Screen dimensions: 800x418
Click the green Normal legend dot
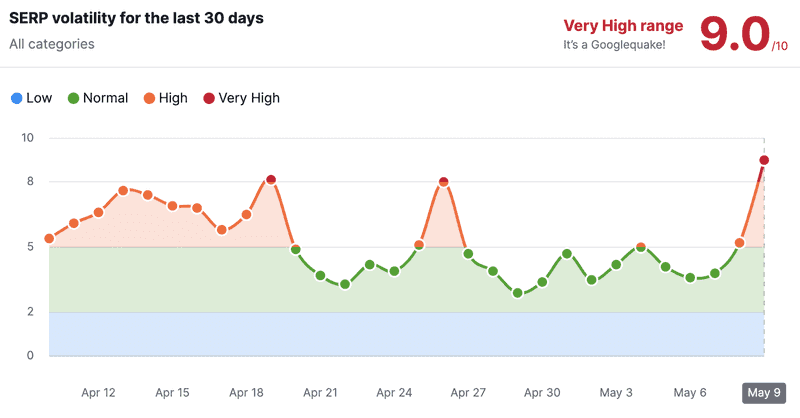pyautogui.click(x=73, y=99)
